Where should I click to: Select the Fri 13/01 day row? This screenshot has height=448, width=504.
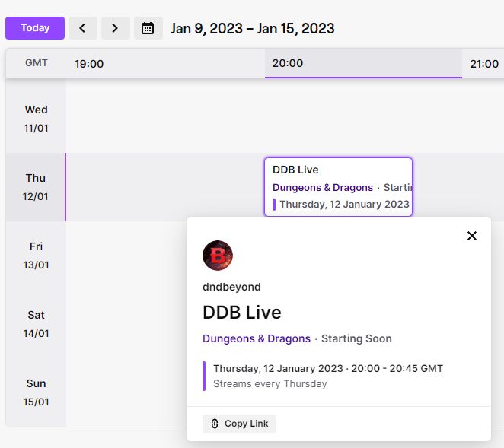click(x=36, y=256)
